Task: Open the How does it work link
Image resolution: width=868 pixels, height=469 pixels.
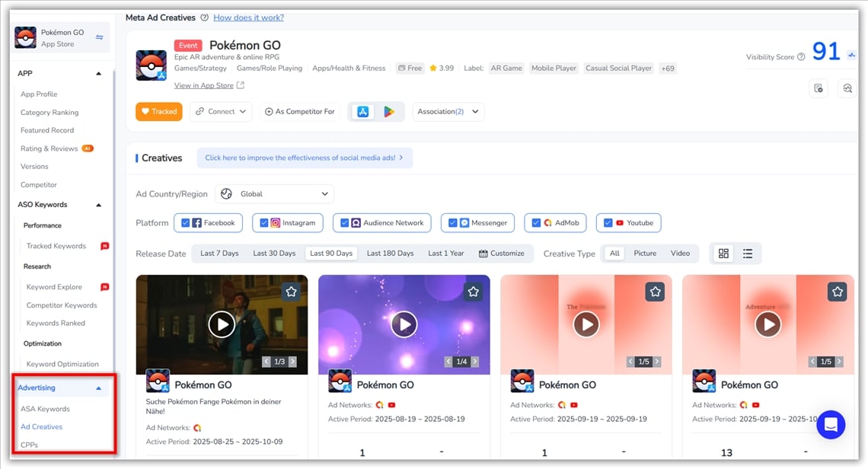Action: pos(248,18)
